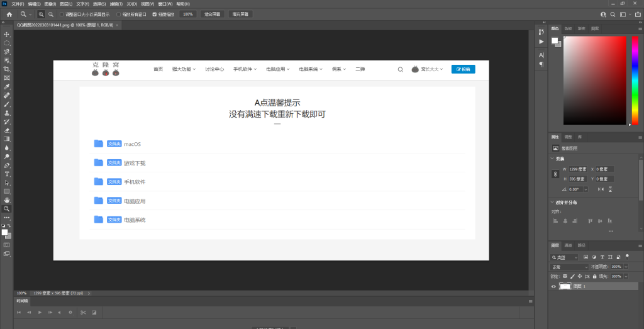Click flip horizontal icon in Properties
644x329 pixels.
click(x=601, y=189)
